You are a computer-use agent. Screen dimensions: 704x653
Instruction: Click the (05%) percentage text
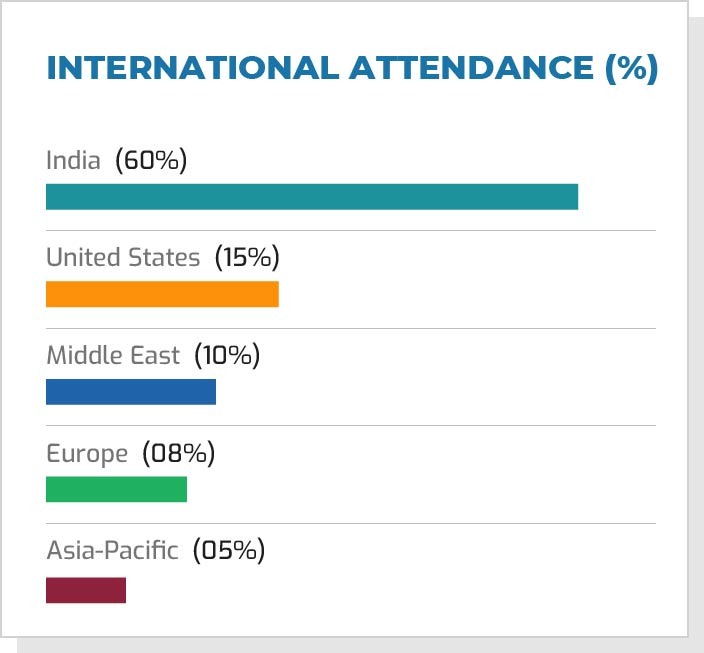(228, 550)
